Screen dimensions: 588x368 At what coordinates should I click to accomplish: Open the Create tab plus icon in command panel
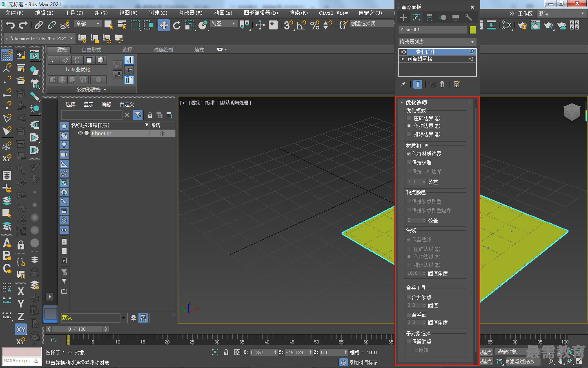pyautogui.click(x=403, y=18)
